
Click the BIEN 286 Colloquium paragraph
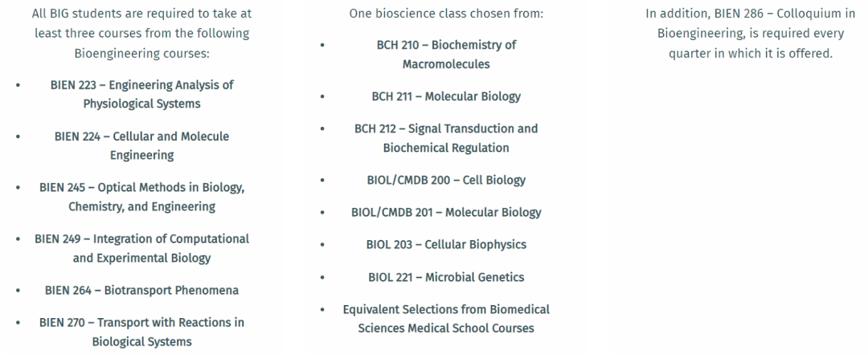(751, 33)
